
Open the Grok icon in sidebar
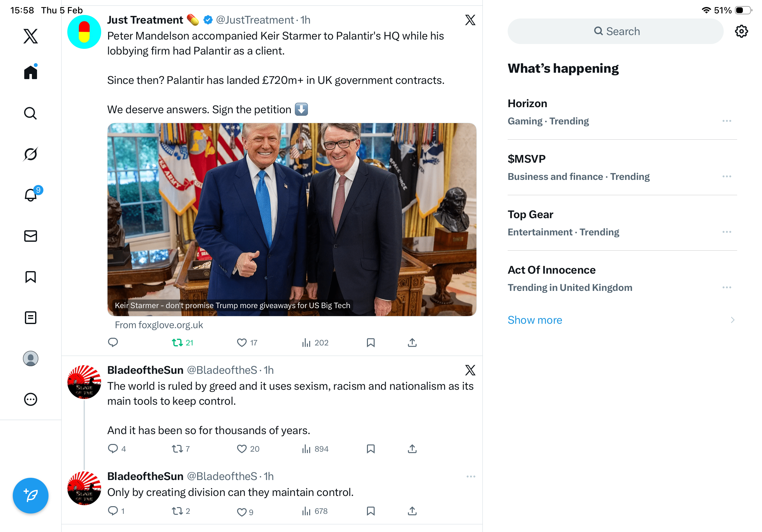[x=31, y=154]
